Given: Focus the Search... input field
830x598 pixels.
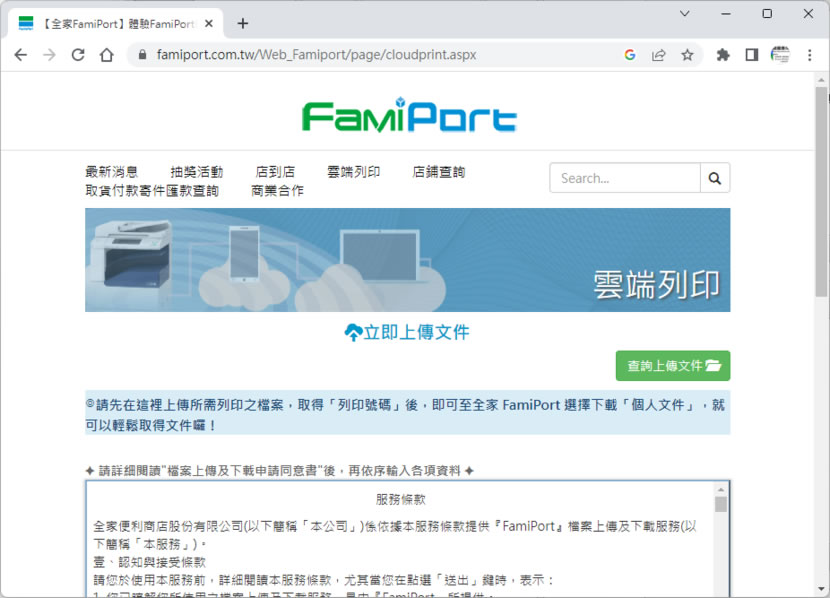Looking at the screenshot, I should (625, 178).
